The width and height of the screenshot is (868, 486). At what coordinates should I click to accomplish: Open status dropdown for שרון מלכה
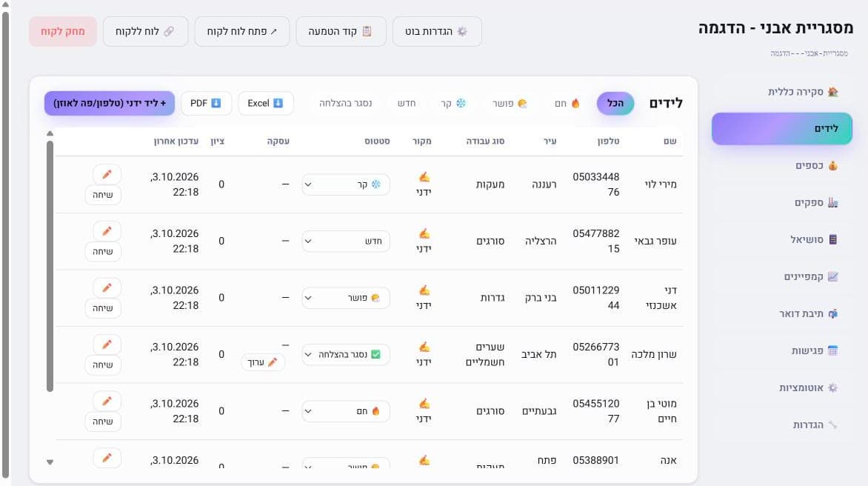pyautogui.click(x=345, y=354)
